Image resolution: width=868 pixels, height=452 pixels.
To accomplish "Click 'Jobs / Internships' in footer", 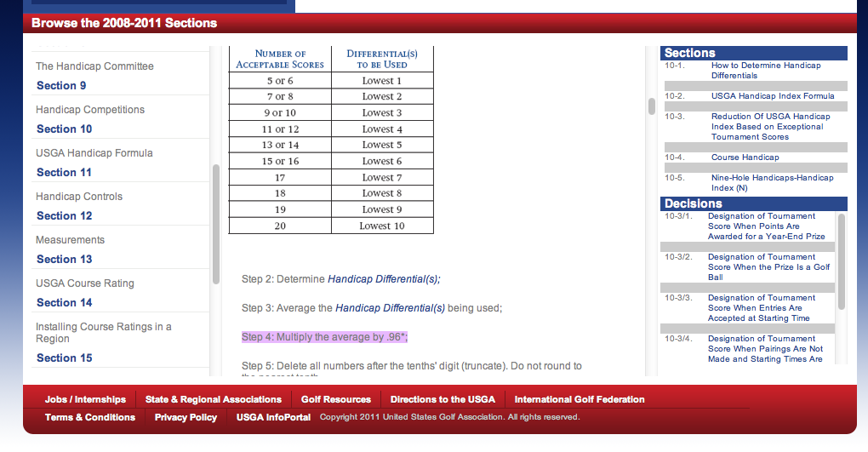I will pyautogui.click(x=85, y=399).
